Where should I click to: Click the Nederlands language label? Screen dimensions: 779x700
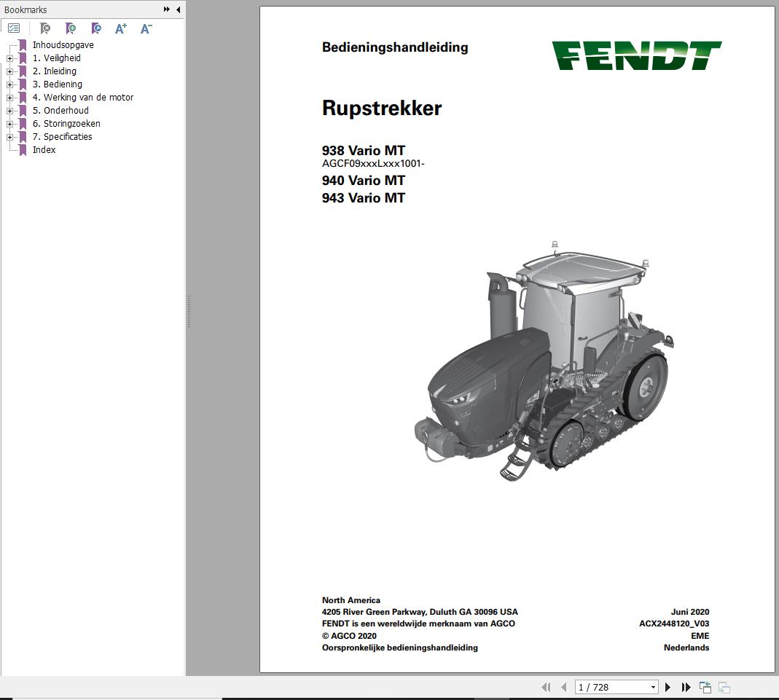point(686,648)
